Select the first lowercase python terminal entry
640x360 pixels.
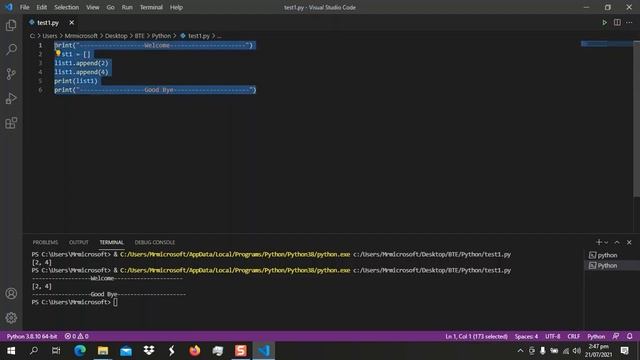(x=607, y=255)
